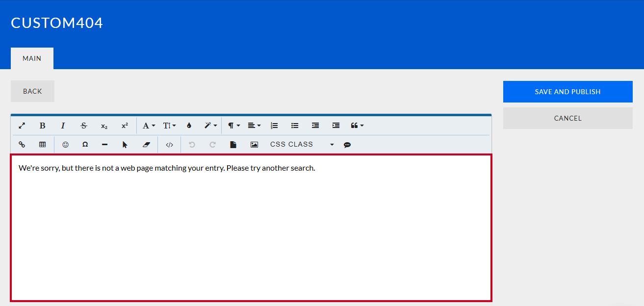Insert a special character with omega icon

click(x=85, y=145)
